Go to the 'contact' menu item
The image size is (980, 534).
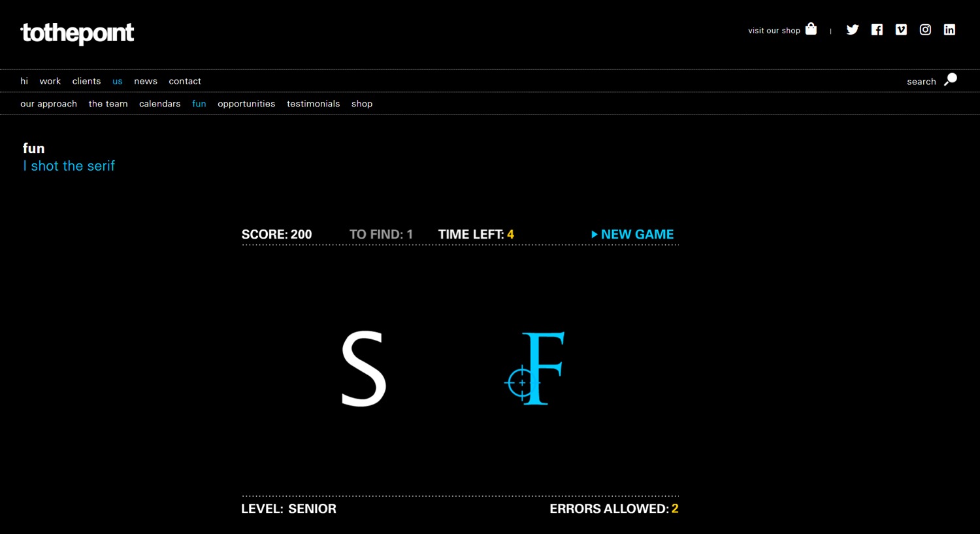coord(185,80)
